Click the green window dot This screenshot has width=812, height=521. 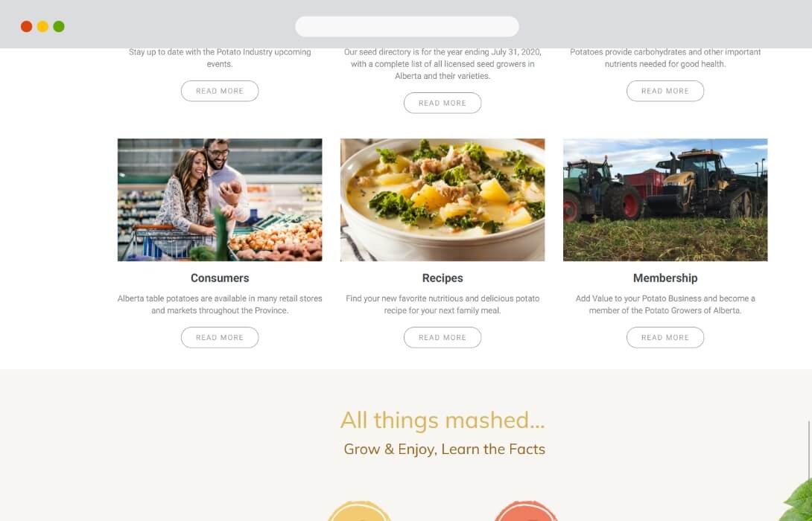[59, 26]
